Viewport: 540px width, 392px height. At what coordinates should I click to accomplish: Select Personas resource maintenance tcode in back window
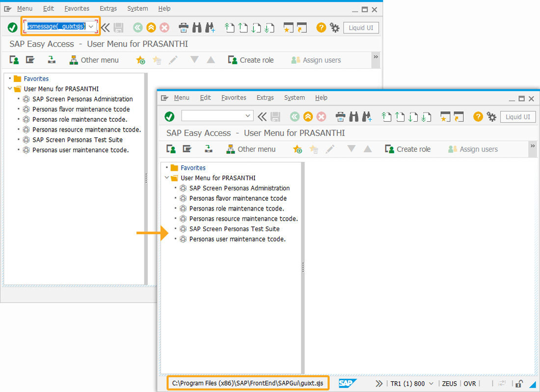pyautogui.click(x=81, y=130)
